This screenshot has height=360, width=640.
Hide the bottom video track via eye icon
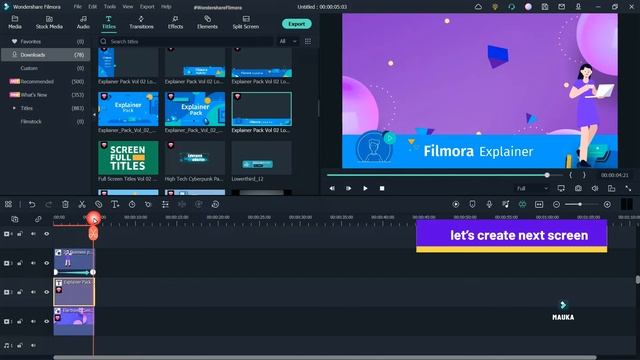tap(47, 322)
